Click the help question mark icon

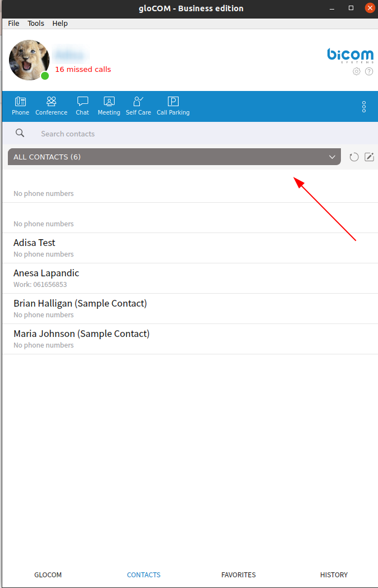[x=369, y=71]
